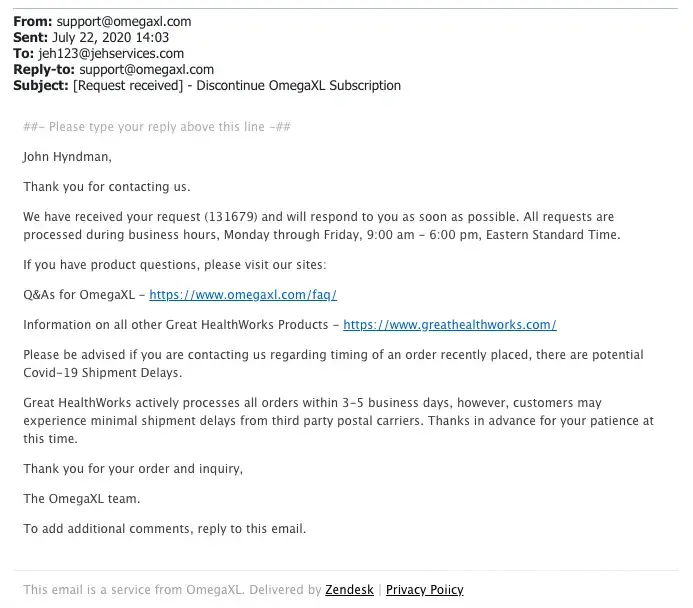Viewport: 693px width, 608px height.
Task: Visit the greathealthworks.com link
Action: pos(449,325)
